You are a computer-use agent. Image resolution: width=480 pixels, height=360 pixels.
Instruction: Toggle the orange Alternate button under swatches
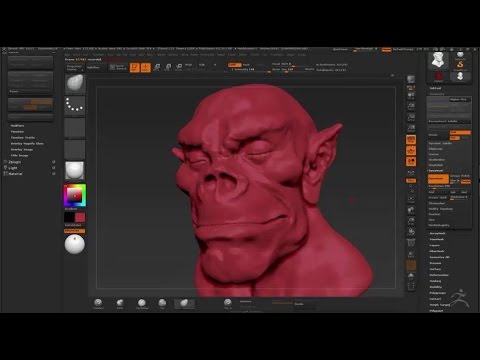coord(74,231)
